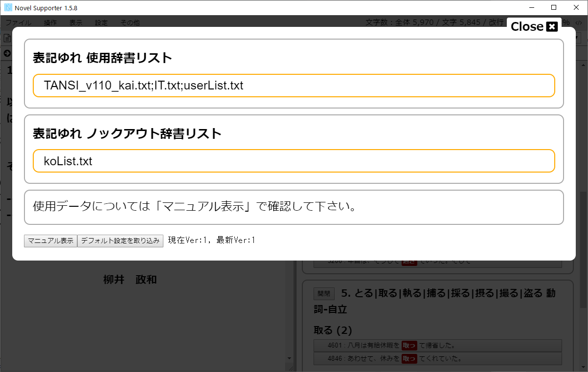Image resolution: width=588 pixels, height=372 pixels.
Task: Click the 表記ゆれ ノックアウト辞書リスト heading
Action: (127, 133)
